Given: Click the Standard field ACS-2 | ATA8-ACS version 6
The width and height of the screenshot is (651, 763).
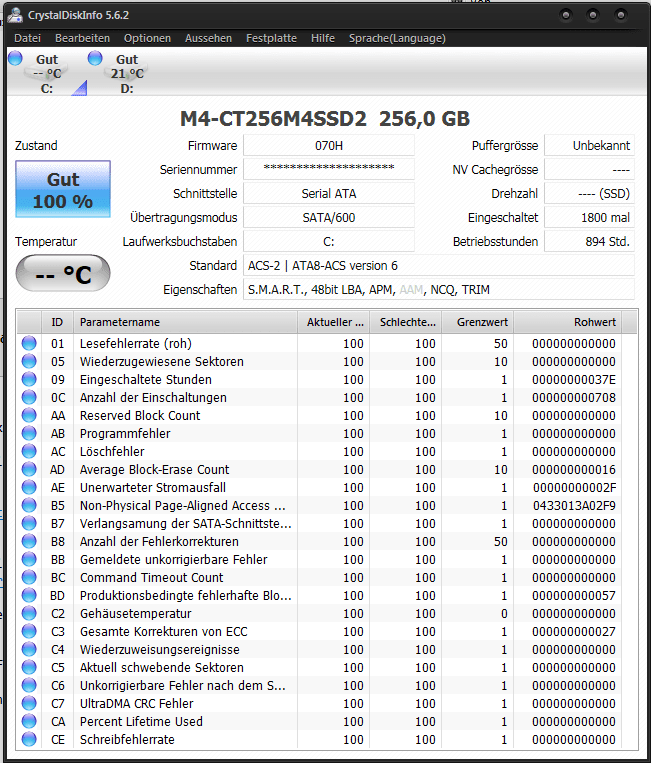Looking at the screenshot, I should 439,266.
